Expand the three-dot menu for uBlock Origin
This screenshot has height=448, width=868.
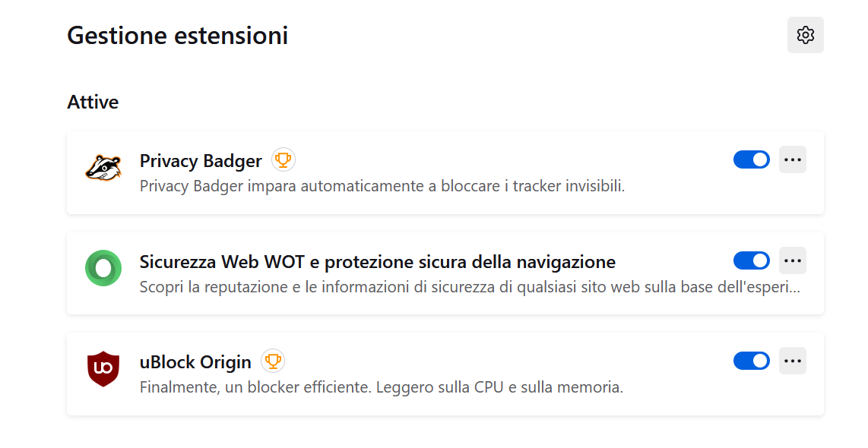tap(793, 361)
